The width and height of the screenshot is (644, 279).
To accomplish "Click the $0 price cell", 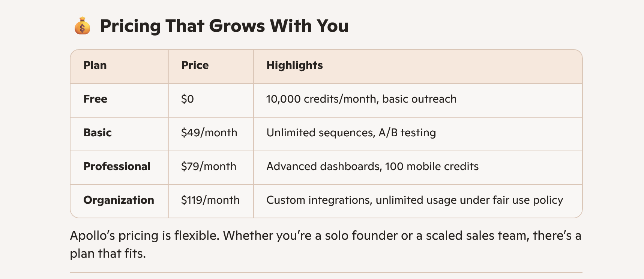I will click(187, 99).
